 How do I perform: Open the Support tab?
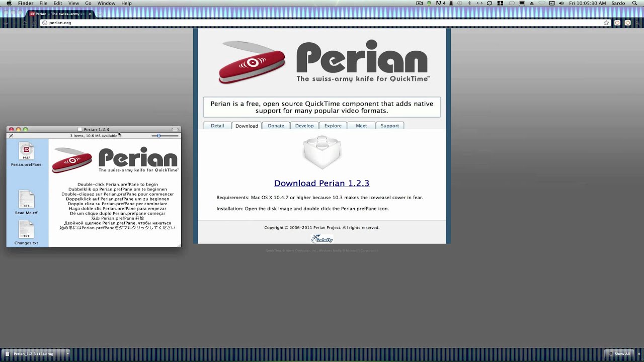point(390,126)
